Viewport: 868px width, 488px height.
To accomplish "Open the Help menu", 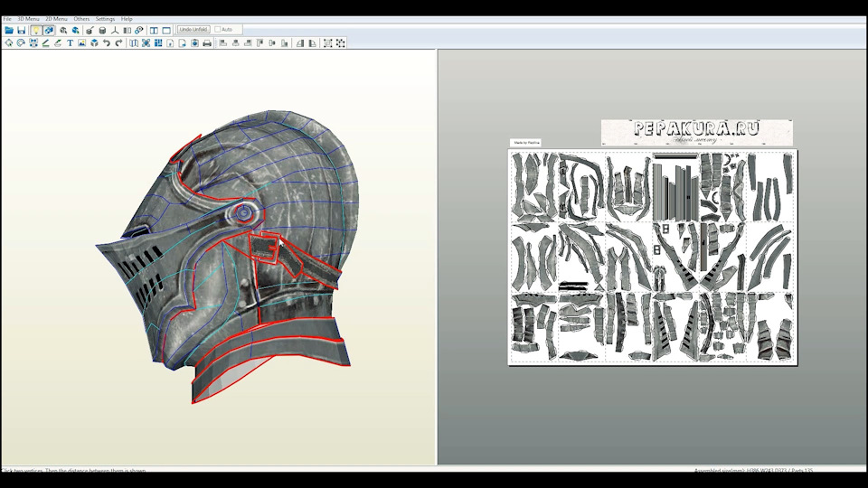I will click(127, 19).
